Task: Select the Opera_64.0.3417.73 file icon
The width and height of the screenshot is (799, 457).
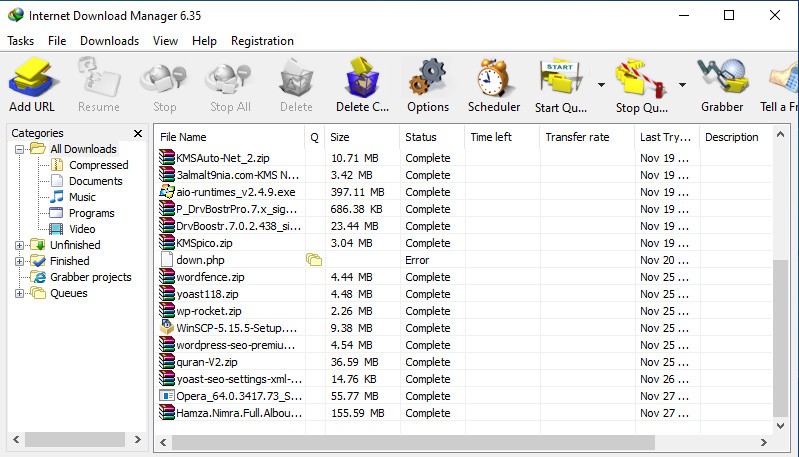Action: coord(167,396)
